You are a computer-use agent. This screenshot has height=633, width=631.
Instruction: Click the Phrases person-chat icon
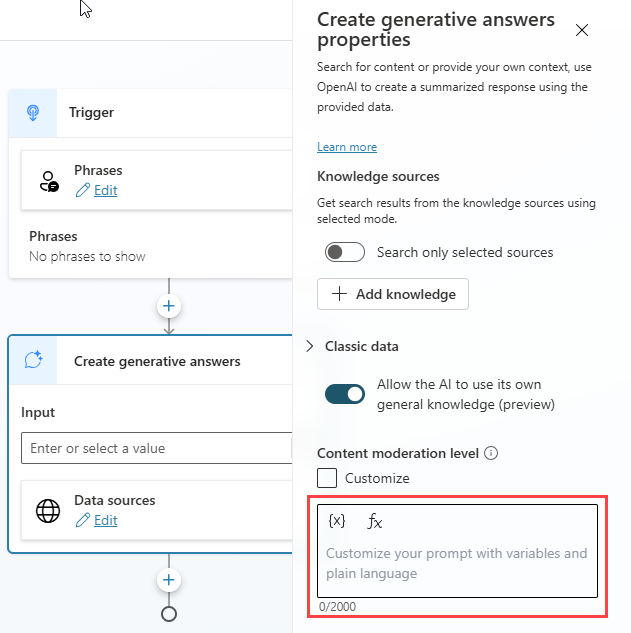click(x=48, y=181)
